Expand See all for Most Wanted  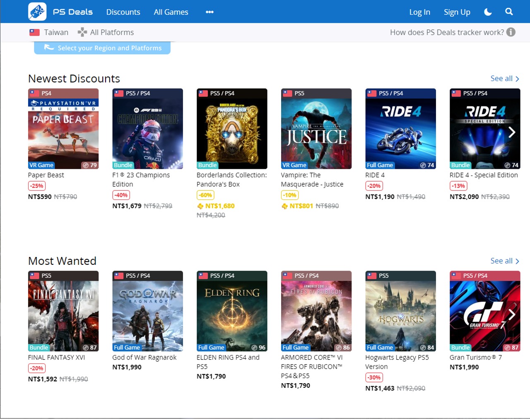[504, 261]
